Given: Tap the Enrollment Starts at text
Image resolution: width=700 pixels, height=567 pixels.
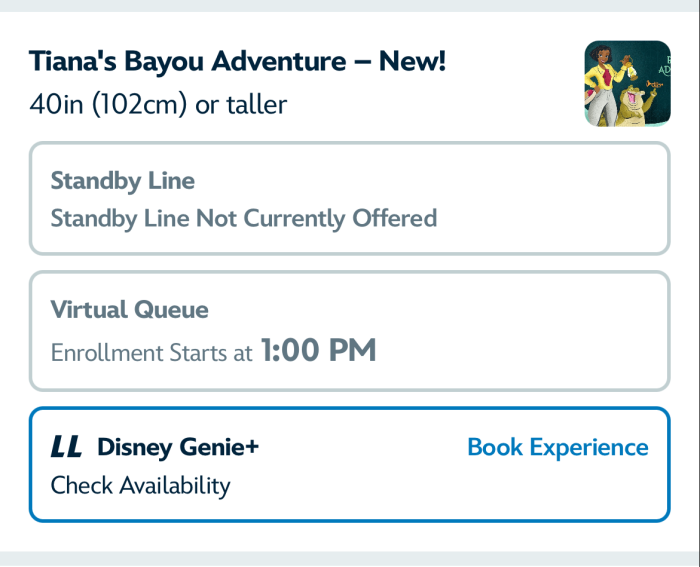Looking at the screenshot, I should pos(151,353).
